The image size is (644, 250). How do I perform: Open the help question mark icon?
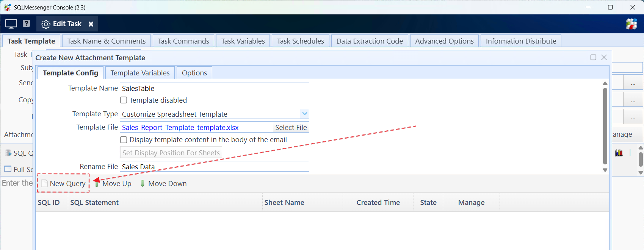[26, 23]
